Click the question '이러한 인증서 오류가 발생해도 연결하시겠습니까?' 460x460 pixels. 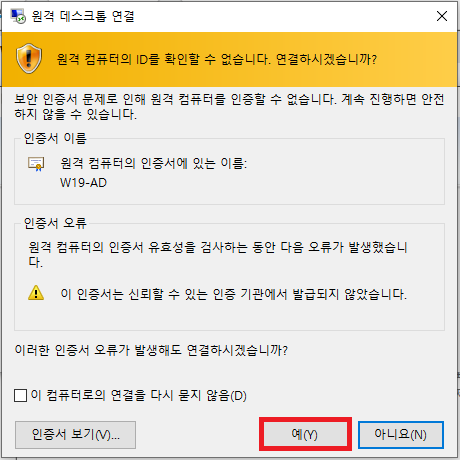(151, 350)
